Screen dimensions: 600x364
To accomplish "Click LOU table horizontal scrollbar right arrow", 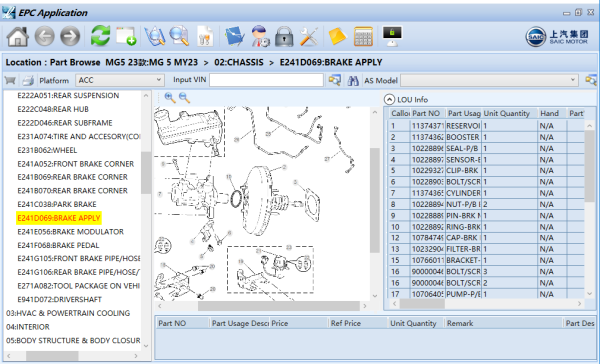I will pos(580,304).
